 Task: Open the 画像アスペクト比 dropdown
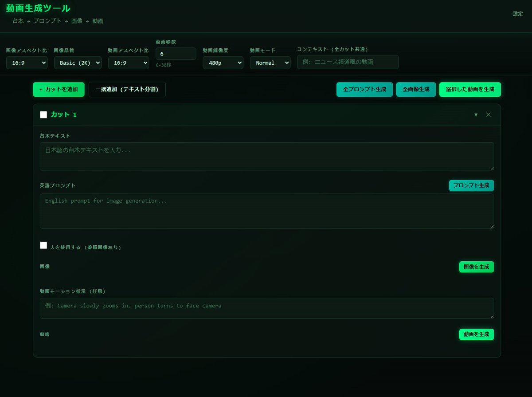(27, 63)
